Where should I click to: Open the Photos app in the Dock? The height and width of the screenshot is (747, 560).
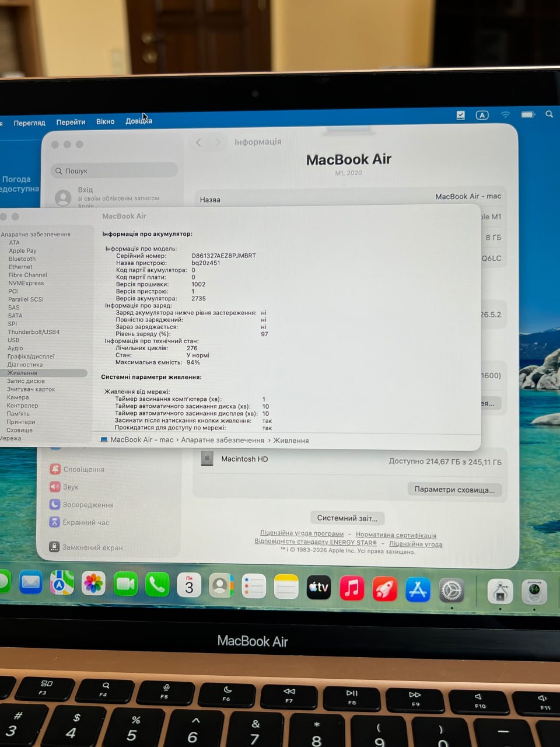pos(93,583)
